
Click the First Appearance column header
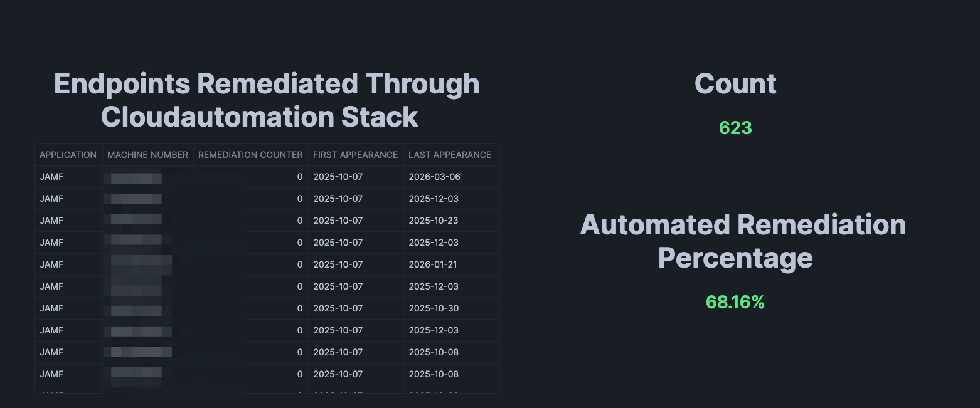[355, 155]
